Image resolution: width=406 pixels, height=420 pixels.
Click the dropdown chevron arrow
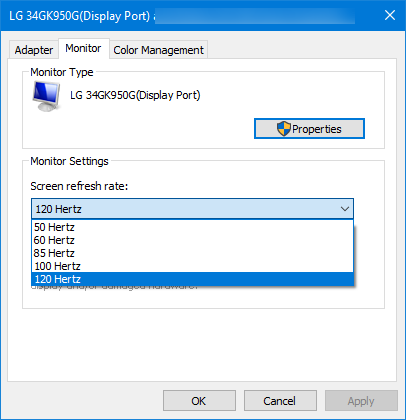[345, 209]
